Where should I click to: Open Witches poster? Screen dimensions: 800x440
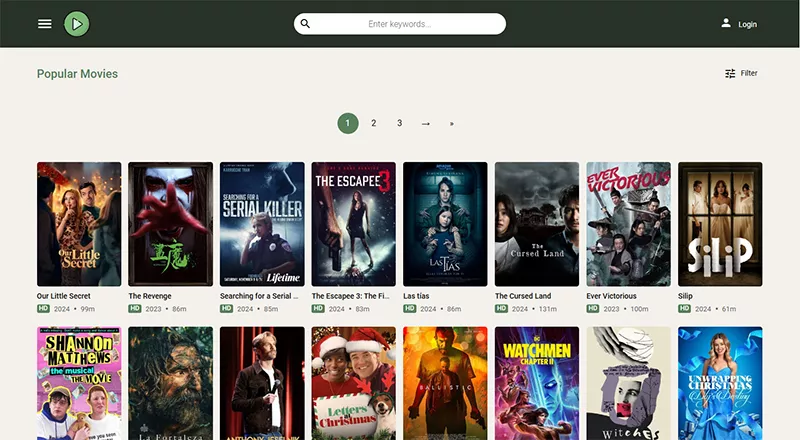pos(629,383)
